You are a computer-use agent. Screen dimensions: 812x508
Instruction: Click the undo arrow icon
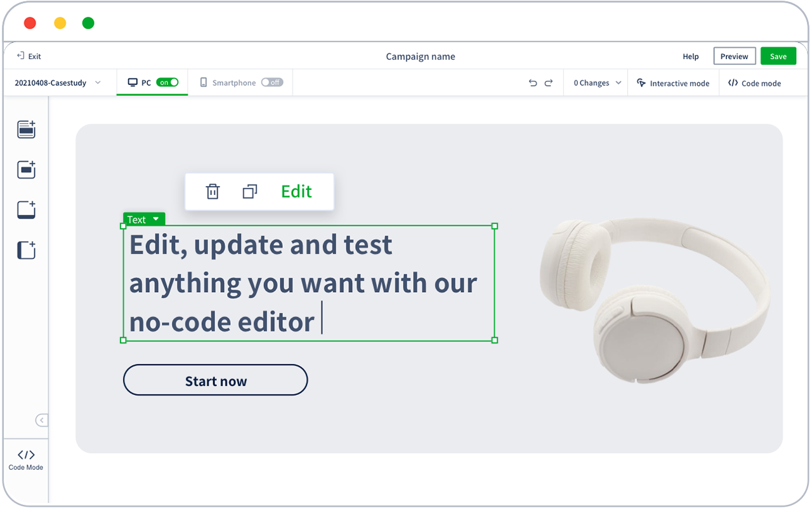[x=533, y=83]
